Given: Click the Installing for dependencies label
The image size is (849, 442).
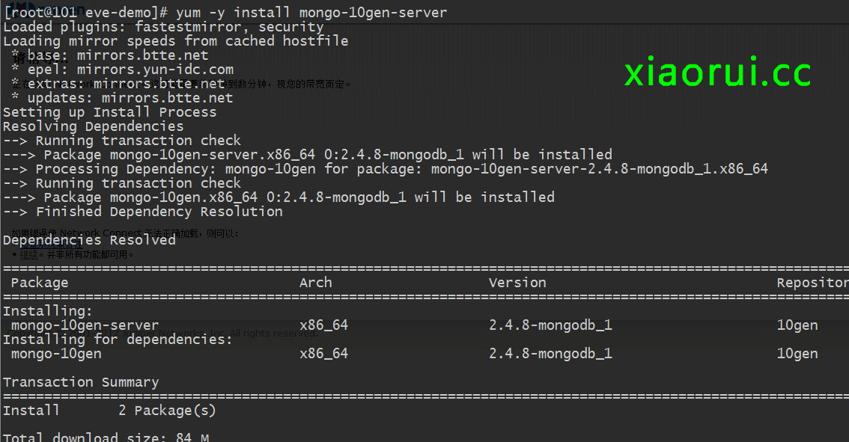Looking at the screenshot, I should (117, 339).
